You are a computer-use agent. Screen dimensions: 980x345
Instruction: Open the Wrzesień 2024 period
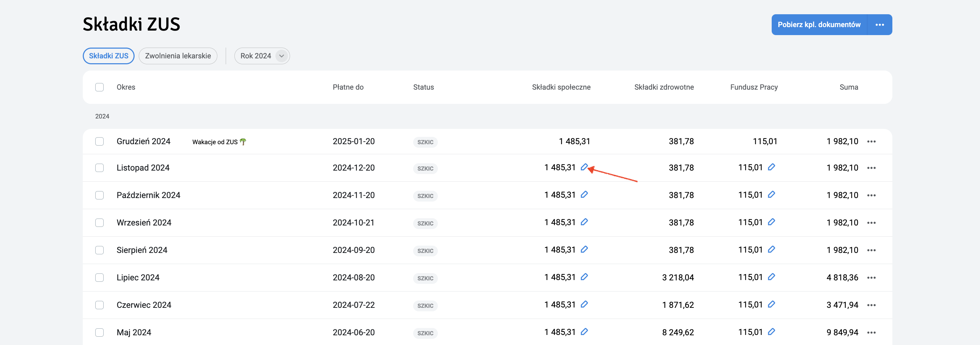144,222
